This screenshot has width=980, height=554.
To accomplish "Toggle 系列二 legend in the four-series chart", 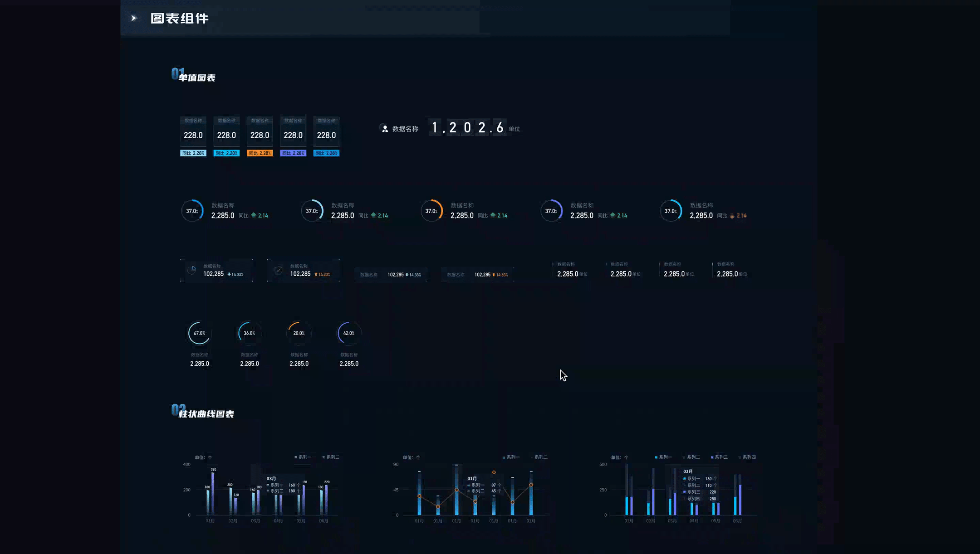I will point(691,457).
